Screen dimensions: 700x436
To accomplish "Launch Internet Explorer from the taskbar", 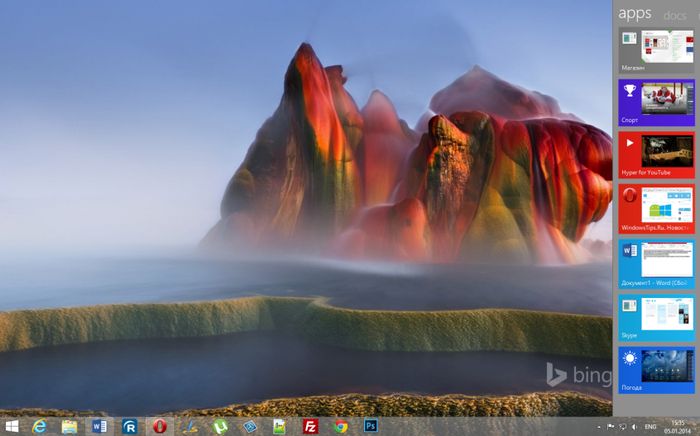I will click(x=40, y=426).
